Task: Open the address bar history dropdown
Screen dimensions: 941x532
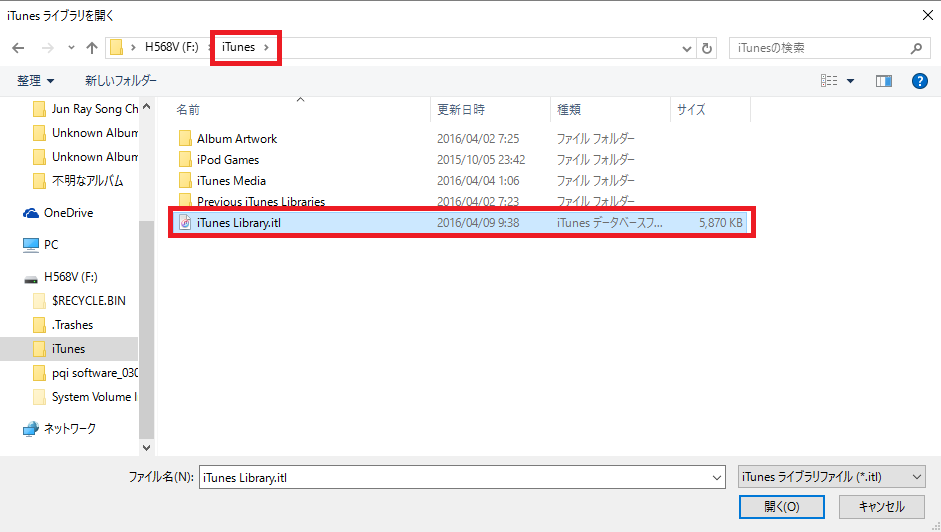Action: tap(687, 49)
